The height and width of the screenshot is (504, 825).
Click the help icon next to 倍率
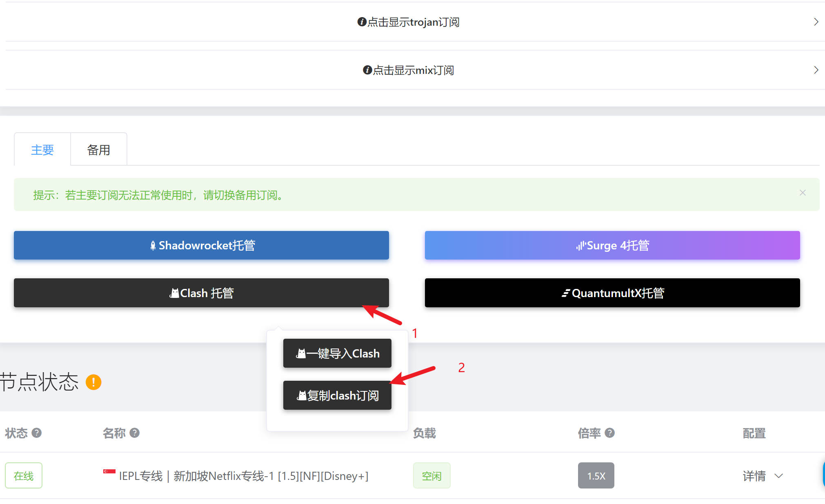pyautogui.click(x=610, y=433)
